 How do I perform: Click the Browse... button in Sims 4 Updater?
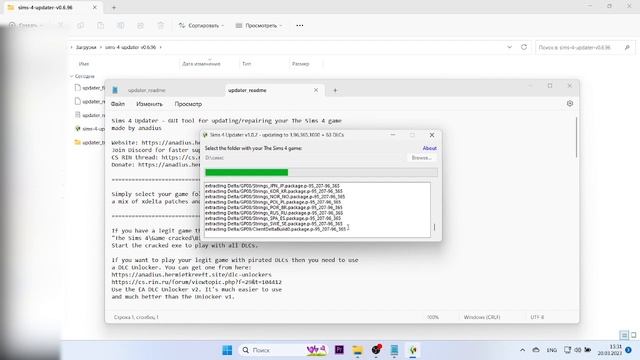pyautogui.click(x=421, y=158)
